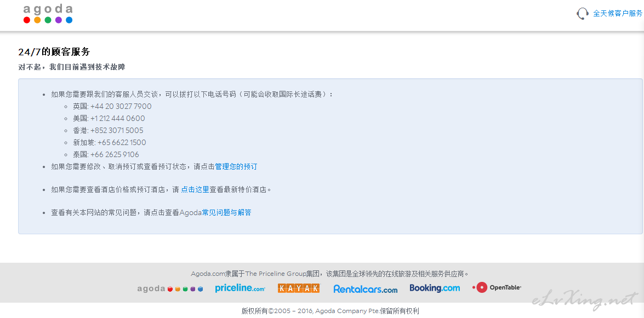Click the footer agoda logo
This screenshot has width=644, height=318.
[170, 288]
